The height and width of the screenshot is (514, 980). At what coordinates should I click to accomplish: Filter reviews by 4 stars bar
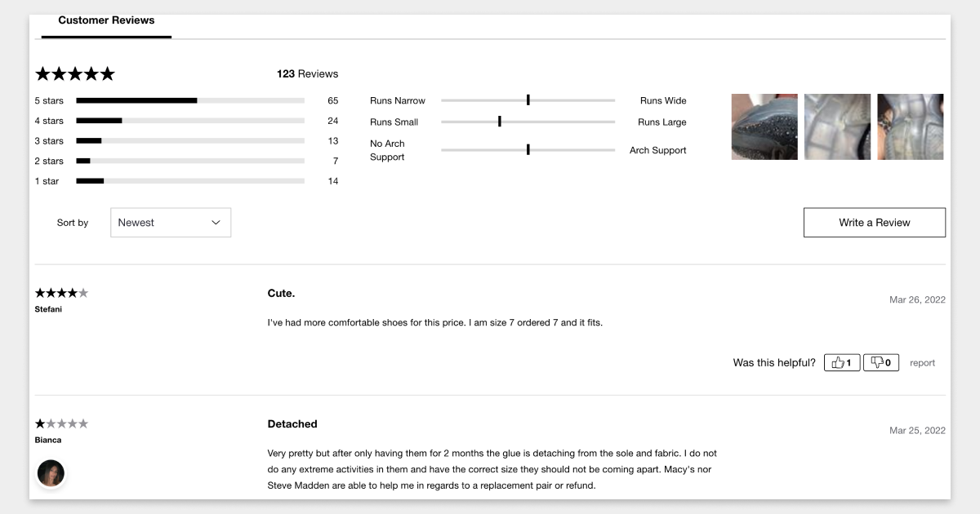(190, 121)
